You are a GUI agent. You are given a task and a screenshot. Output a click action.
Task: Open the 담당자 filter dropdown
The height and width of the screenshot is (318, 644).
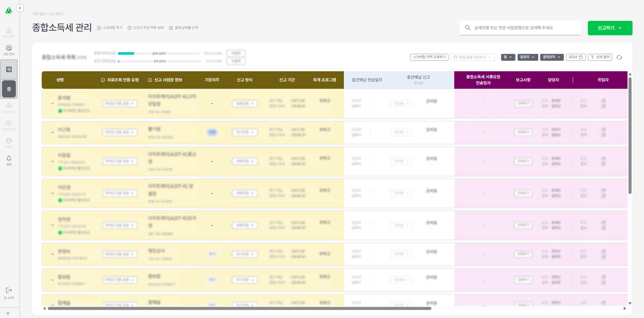click(527, 57)
